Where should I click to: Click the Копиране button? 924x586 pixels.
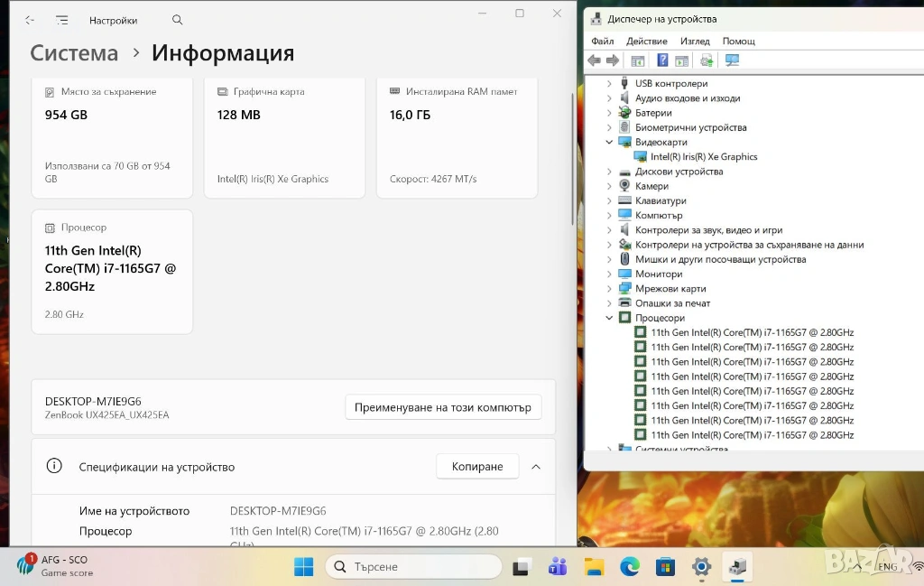click(477, 467)
